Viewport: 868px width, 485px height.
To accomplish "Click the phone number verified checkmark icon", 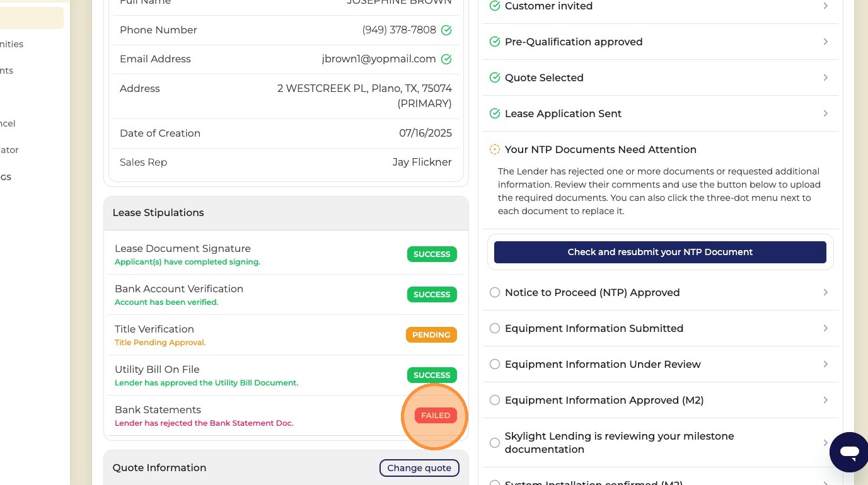I will pyautogui.click(x=446, y=30).
